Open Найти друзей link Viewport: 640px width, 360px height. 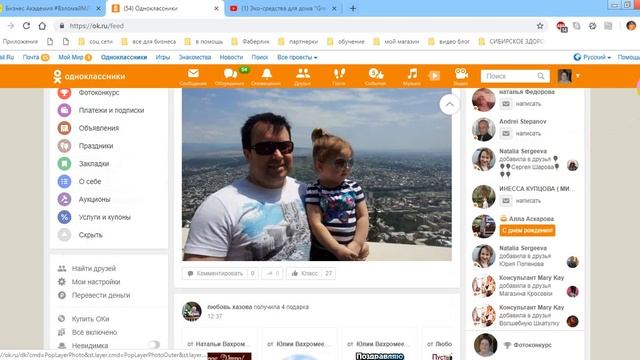point(94,268)
